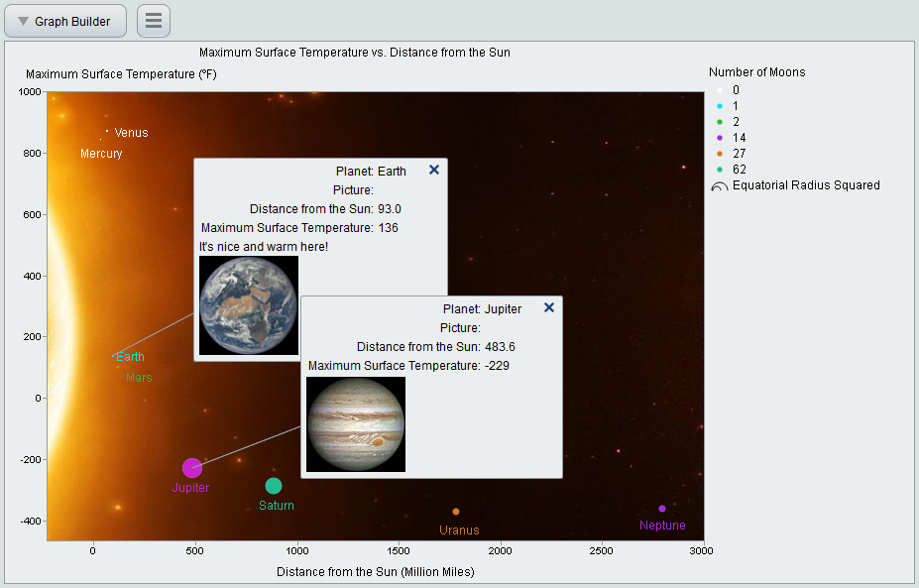Click 'It's nice and warm here!' text
This screenshot has height=588, width=919.
pyautogui.click(x=264, y=247)
